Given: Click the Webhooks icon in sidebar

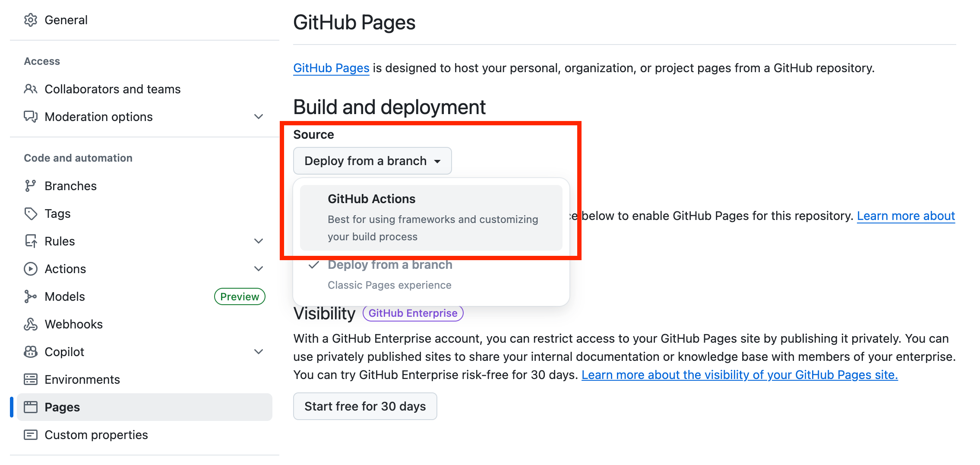Looking at the screenshot, I should 30,324.
